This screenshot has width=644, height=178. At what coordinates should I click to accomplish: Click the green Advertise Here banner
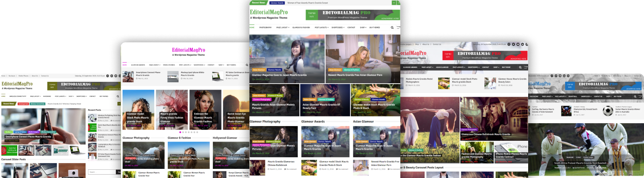pos(353,15)
